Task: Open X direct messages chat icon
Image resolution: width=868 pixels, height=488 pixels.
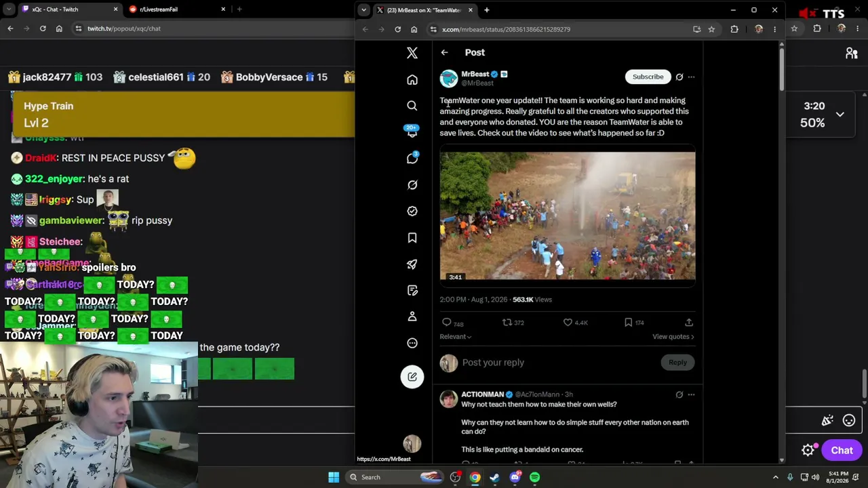Action: tap(412, 159)
